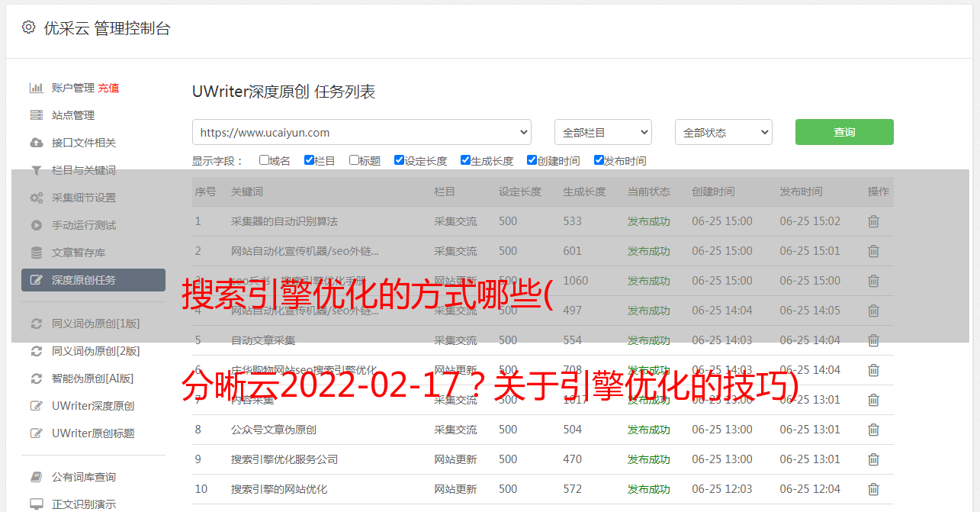This screenshot has height=512, width=980.
Task: Click keyword 搜索引擎的网站优化 in row 10
Action: [279, 489]
